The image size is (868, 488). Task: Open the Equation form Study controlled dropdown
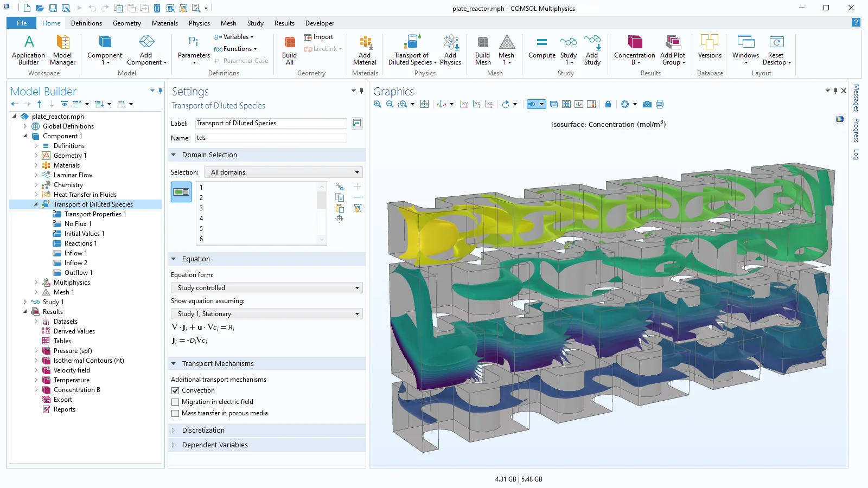266,288
